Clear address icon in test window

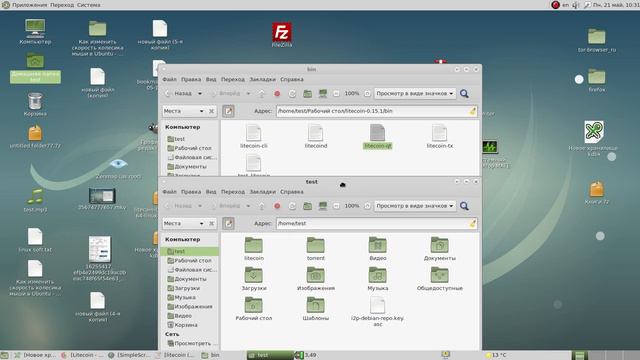point(472,223)
